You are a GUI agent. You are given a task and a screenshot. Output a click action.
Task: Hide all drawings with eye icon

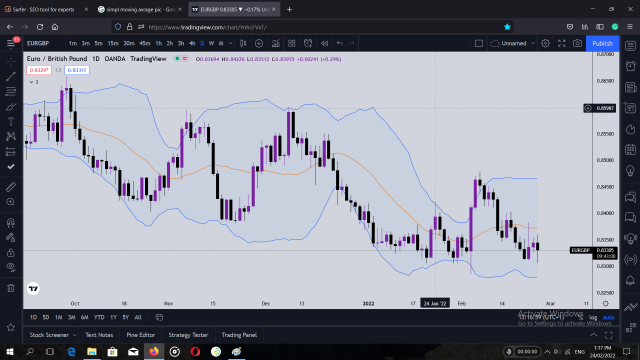[x=11, y=267]
